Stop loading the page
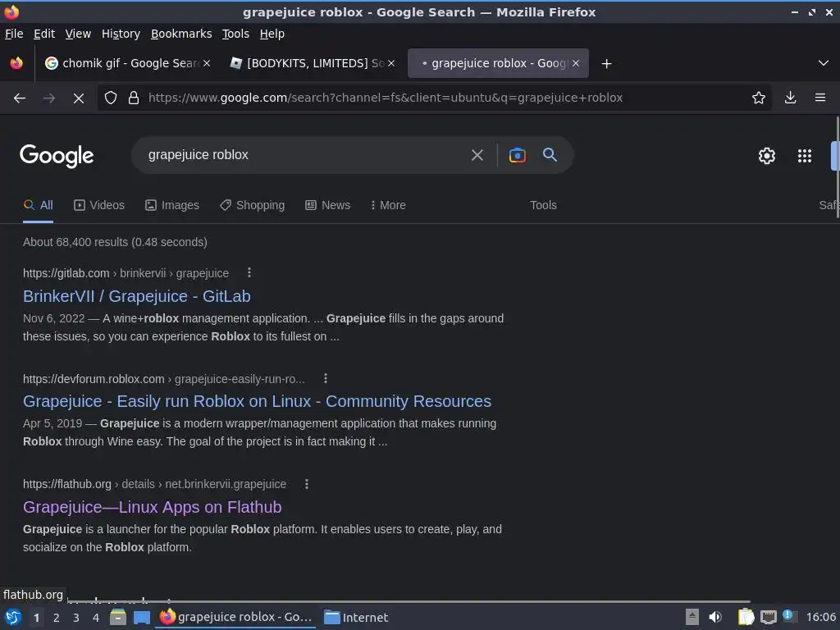This screenshot has width=840, height=630. click(78, 98)
